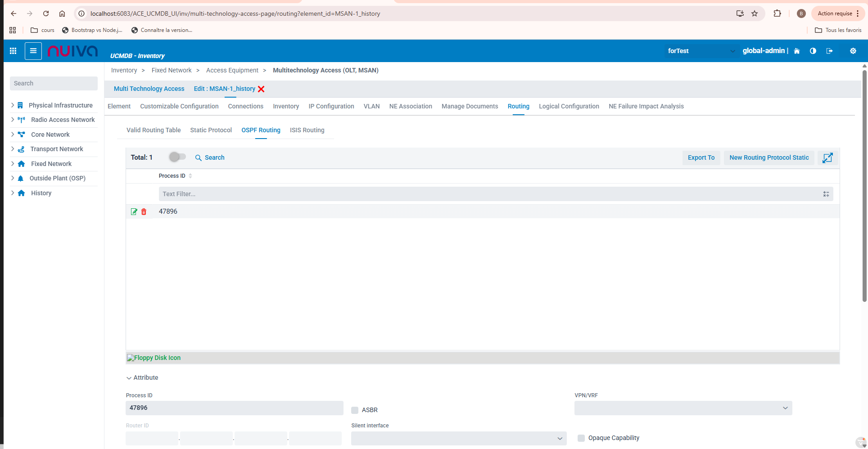Open the VPN/VRF dropdown

(x=683, y=408)
